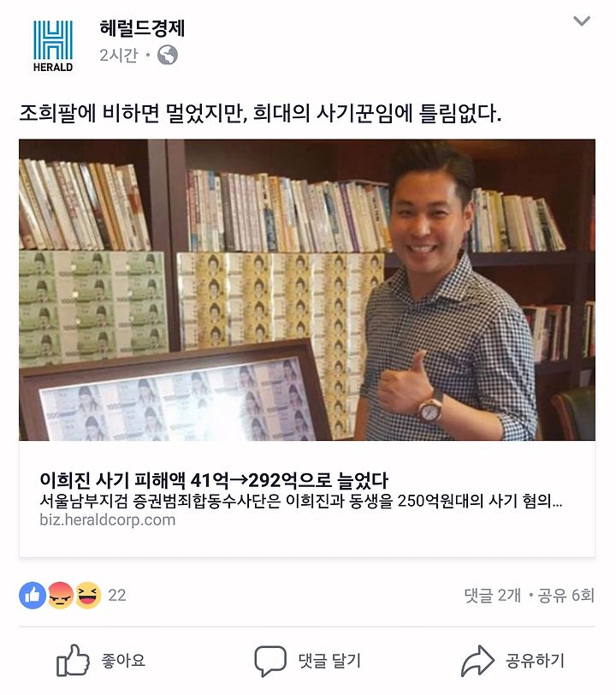Open 댓글 2개 comments count

point(492,595)
